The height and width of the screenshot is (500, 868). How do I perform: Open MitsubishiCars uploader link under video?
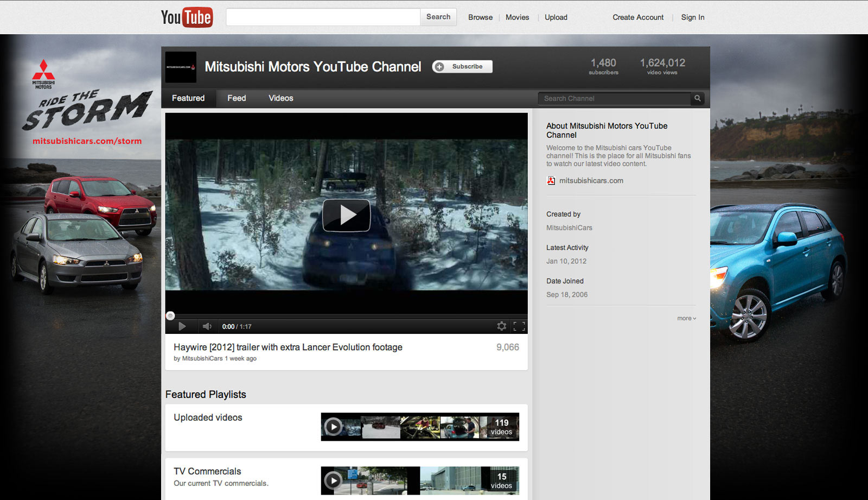click(202, 358)
